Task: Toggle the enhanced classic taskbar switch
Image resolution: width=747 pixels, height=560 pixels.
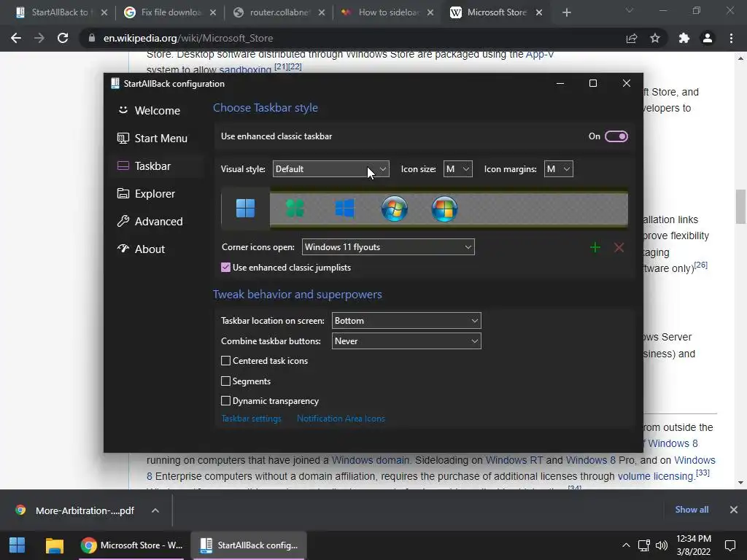Action: 616,136
